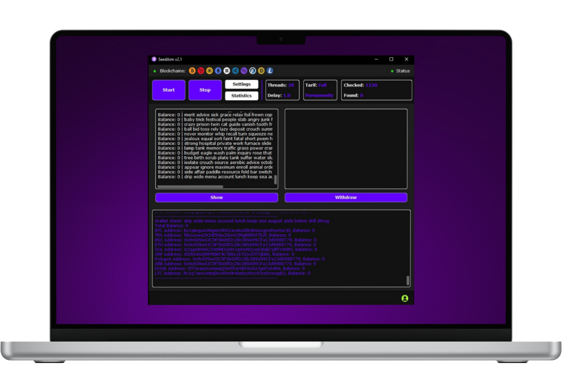Click the Threads value 28
The height and width of the screenshot is (392, 562).
click(291, 85)
